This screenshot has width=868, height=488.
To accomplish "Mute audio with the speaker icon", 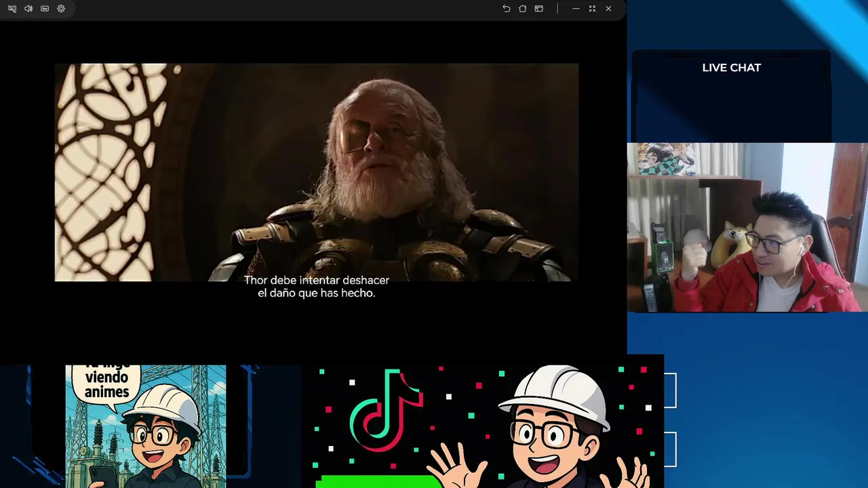I will tap(28, 9).
